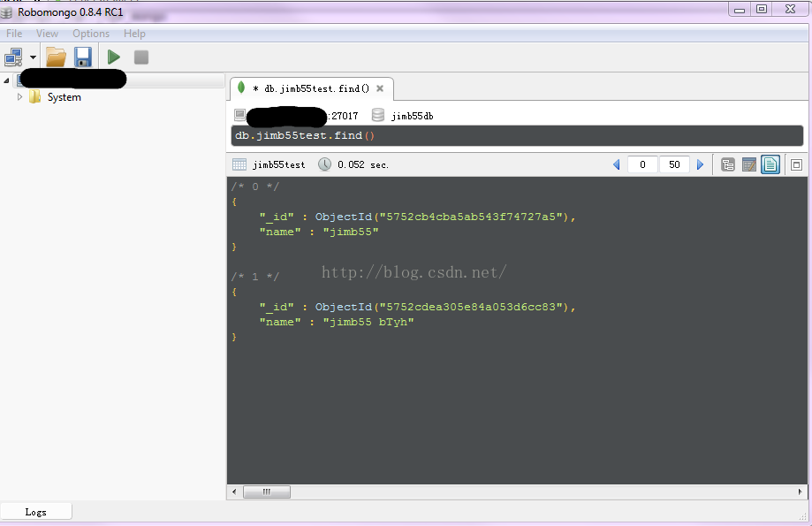This screenshot has width=812, height=526.
Task: Minimize the Robomongo window
Action: (740, 10)
